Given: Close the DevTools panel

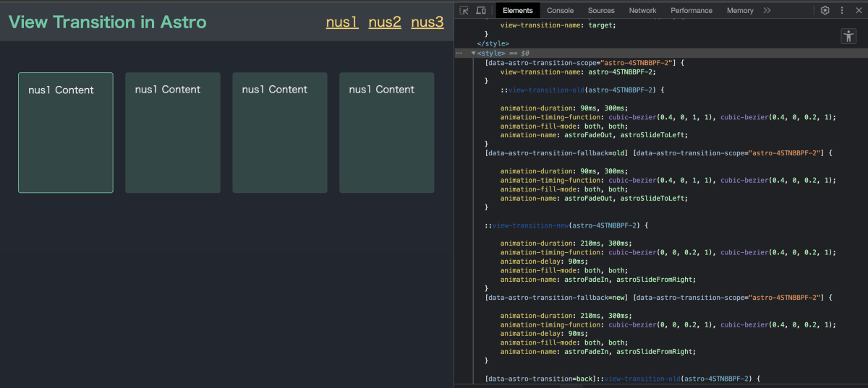Looking at the screenshot, I should (858, 10).
